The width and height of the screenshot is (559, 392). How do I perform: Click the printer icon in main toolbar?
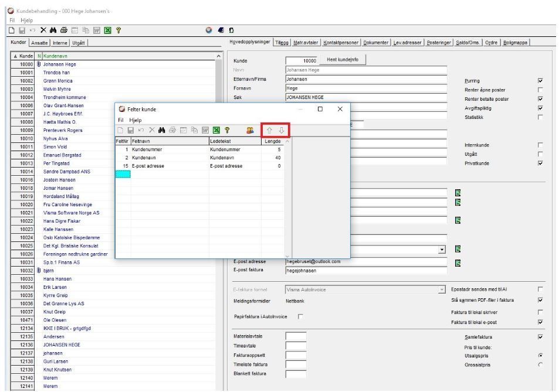pyautogui.click(x=64, y=30)
